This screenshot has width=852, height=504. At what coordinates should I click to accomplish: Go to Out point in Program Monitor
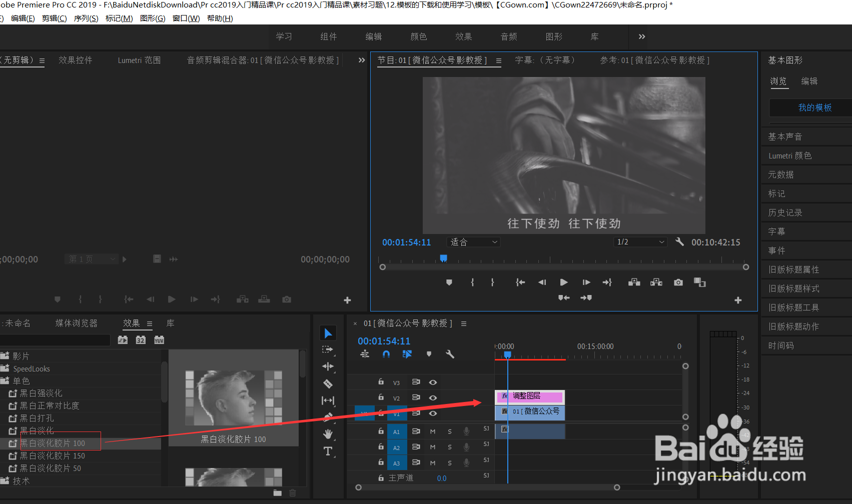click(607, 282)
